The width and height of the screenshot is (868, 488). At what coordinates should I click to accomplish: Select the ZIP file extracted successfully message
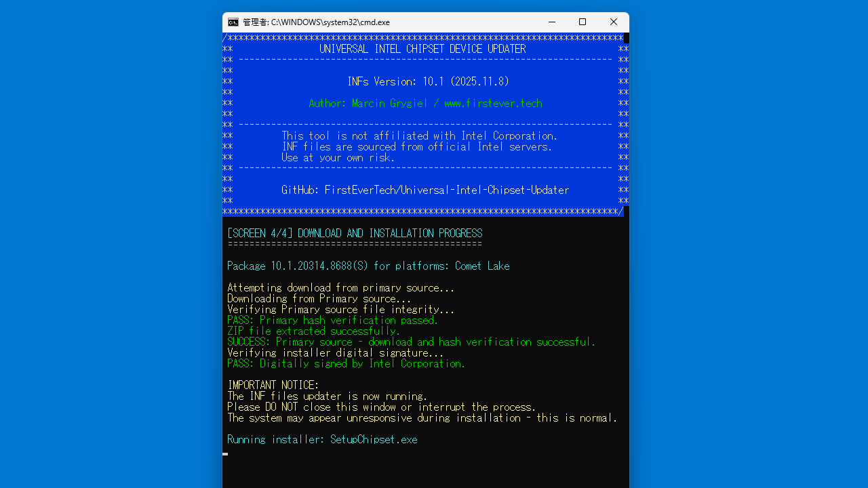pyautogui.click(x=313, y=331)
